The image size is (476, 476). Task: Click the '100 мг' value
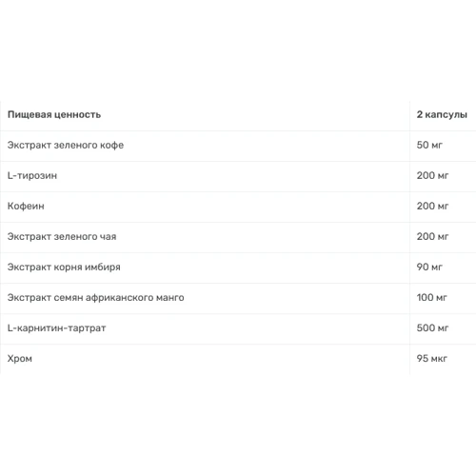pos(431,297)
